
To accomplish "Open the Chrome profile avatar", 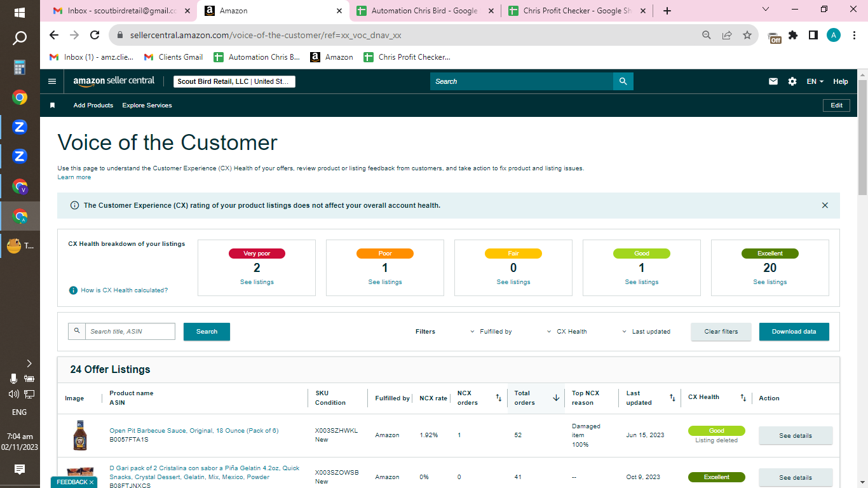I will pos(834,36).
